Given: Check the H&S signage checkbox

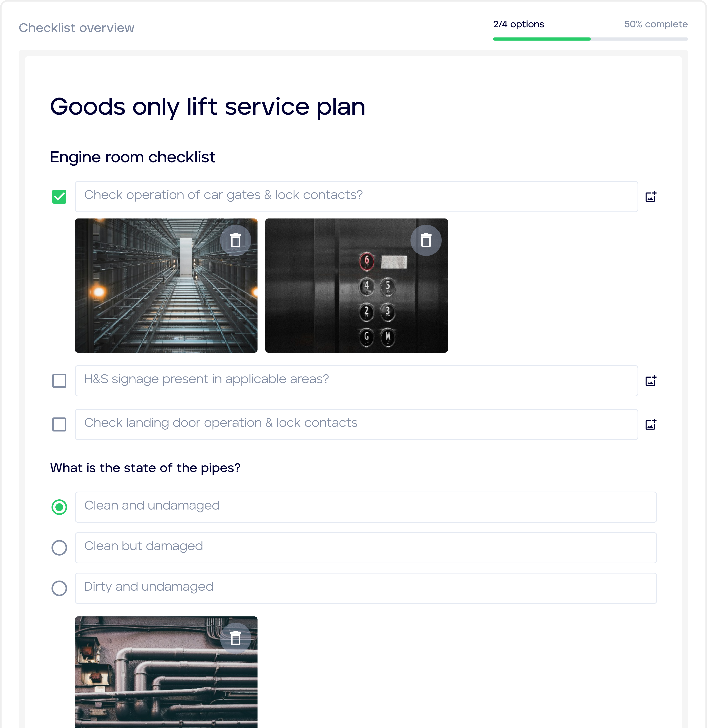Looking at the screenshot, I should click(60, 381).
